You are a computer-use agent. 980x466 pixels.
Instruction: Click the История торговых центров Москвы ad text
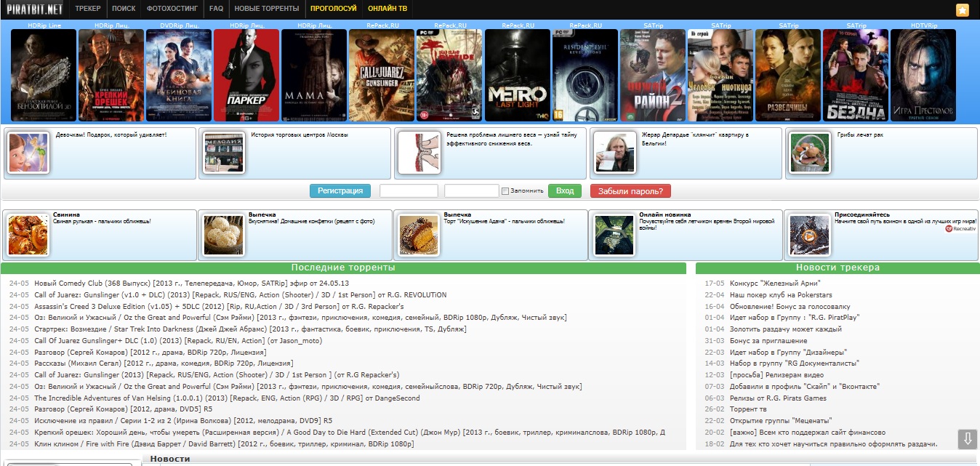tap(300, 134)
